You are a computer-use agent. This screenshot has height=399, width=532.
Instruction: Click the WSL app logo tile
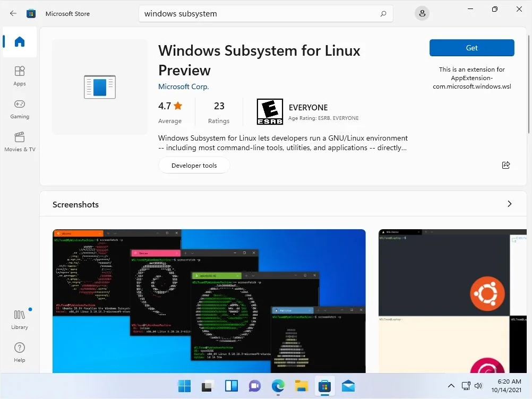pos(100,87)
